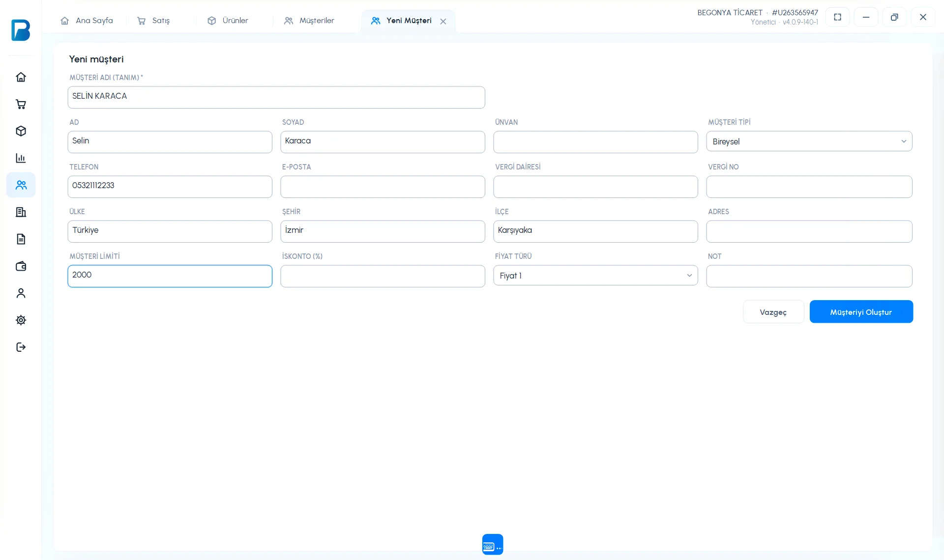Click the İskonto (%) input field
This screenshot has width=944, height=560.
383,276
